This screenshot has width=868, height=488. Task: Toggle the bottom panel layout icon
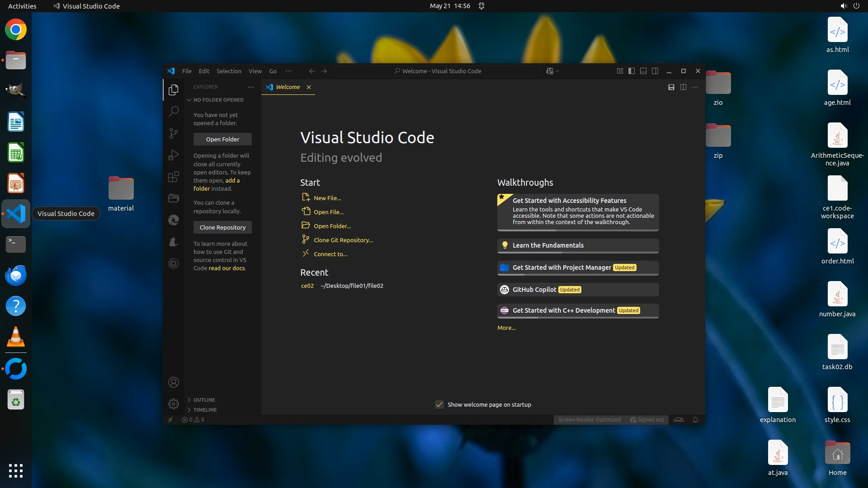643,71
